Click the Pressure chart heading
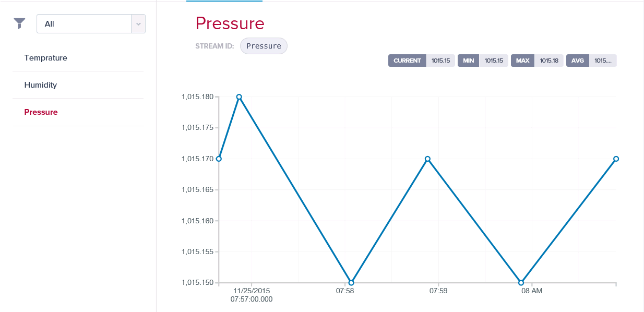 click(x=230, y=23)
